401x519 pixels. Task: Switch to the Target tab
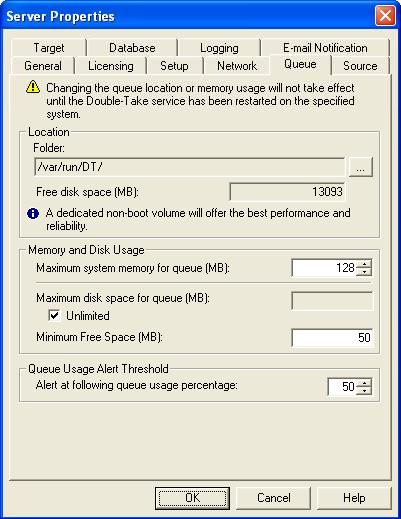[49, 48]
